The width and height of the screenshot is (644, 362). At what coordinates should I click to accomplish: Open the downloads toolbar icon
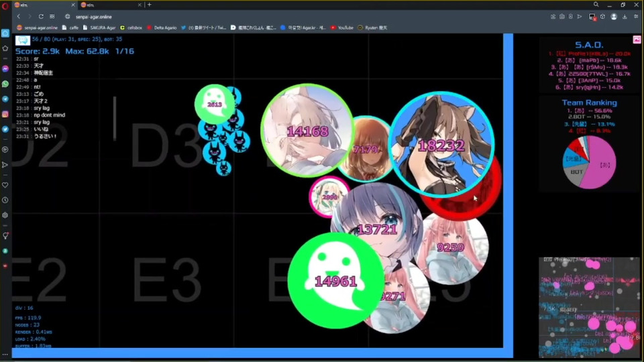point(625,16)
